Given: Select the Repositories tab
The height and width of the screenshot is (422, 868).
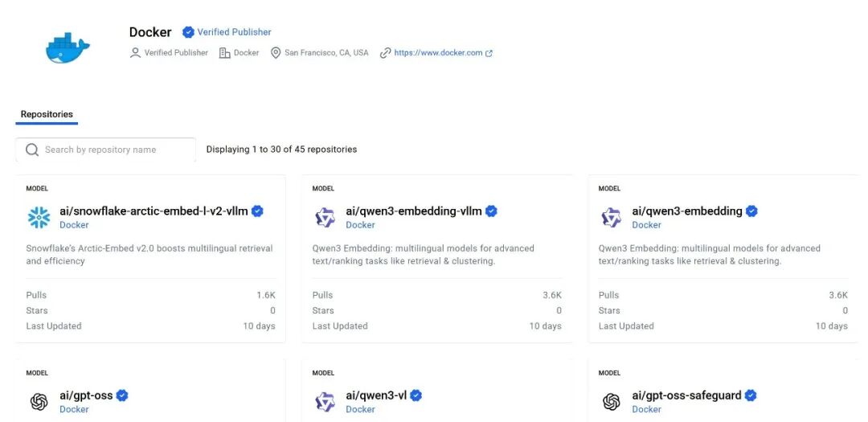Looking at the screenshot, I should [47, 114].
